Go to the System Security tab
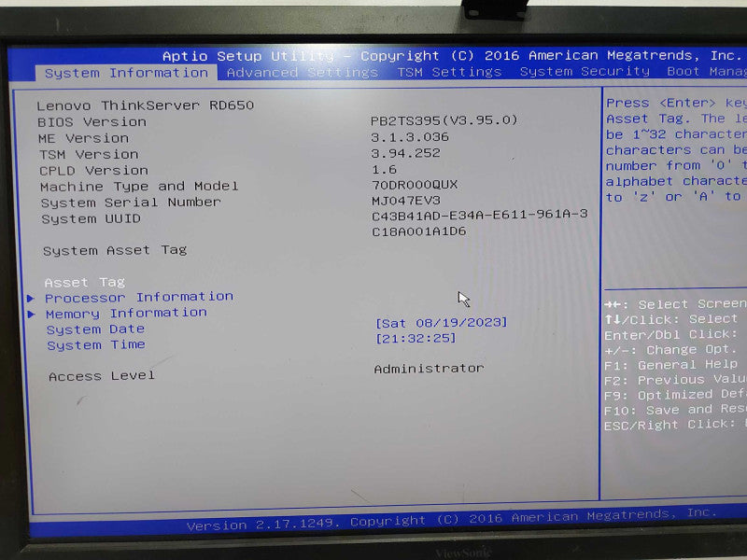Screen dimensions: 747x560 585,72
